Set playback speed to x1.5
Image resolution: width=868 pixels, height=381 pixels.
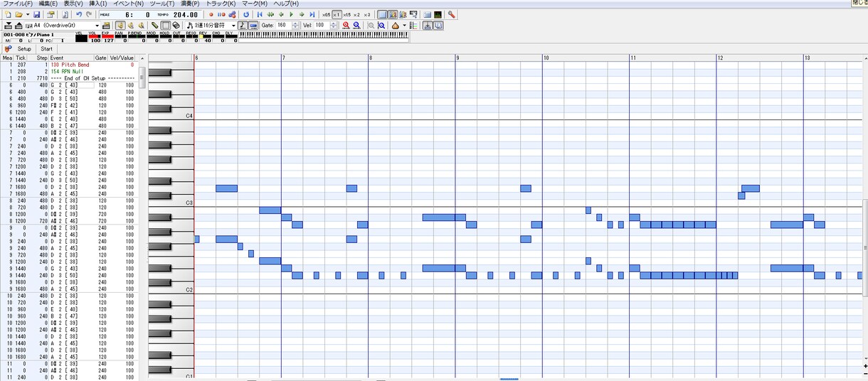[347, 14]
